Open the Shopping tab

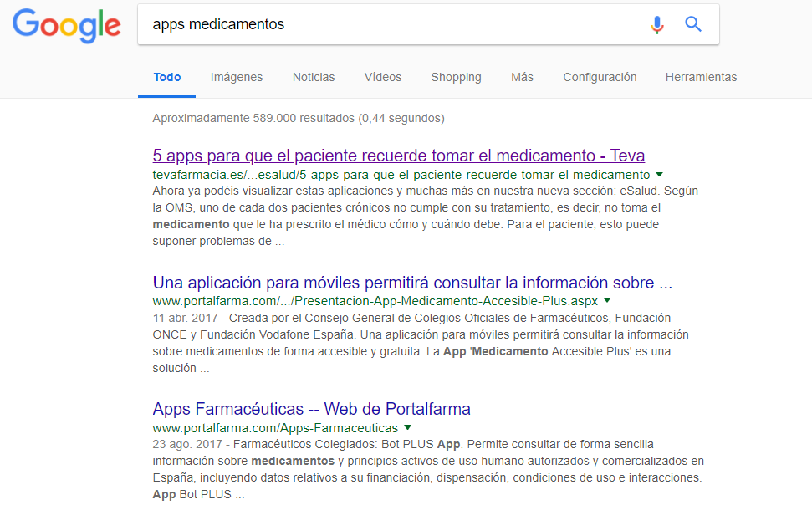click(x=456, y=77)
